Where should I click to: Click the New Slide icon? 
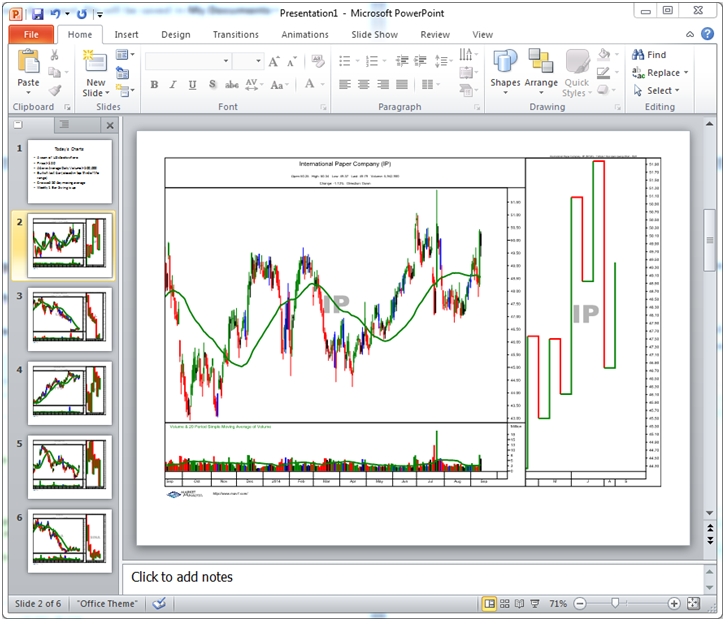[95, 61]
